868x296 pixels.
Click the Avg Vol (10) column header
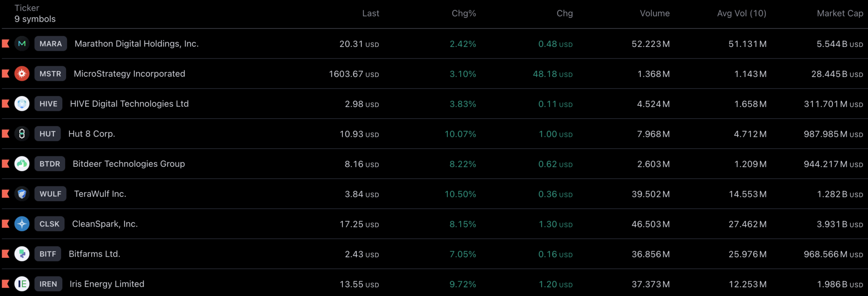coord(741,14)
